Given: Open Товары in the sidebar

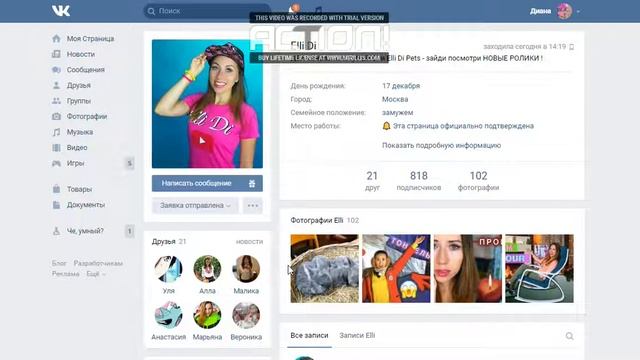Looking at the screenshot, I should [80, 189].
